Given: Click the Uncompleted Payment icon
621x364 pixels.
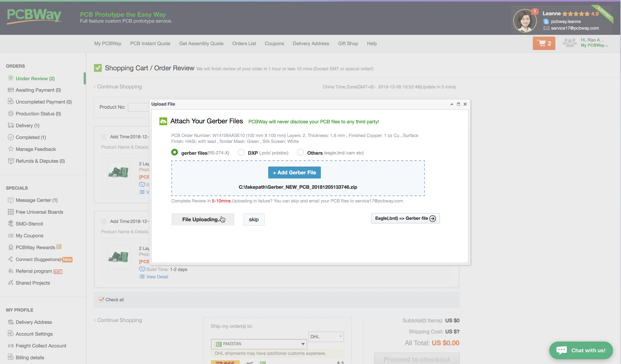Looking at the screenshot, I should point(11,101).
